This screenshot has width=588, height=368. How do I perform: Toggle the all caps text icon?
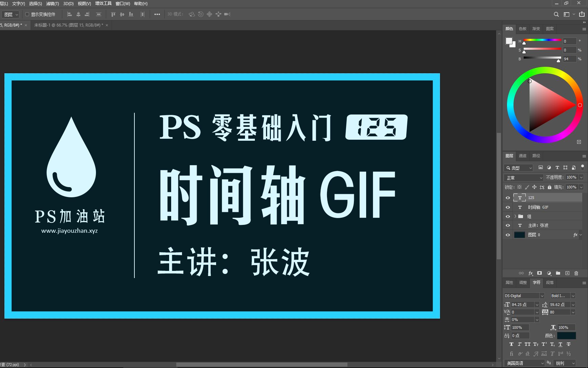coord(528,344)
